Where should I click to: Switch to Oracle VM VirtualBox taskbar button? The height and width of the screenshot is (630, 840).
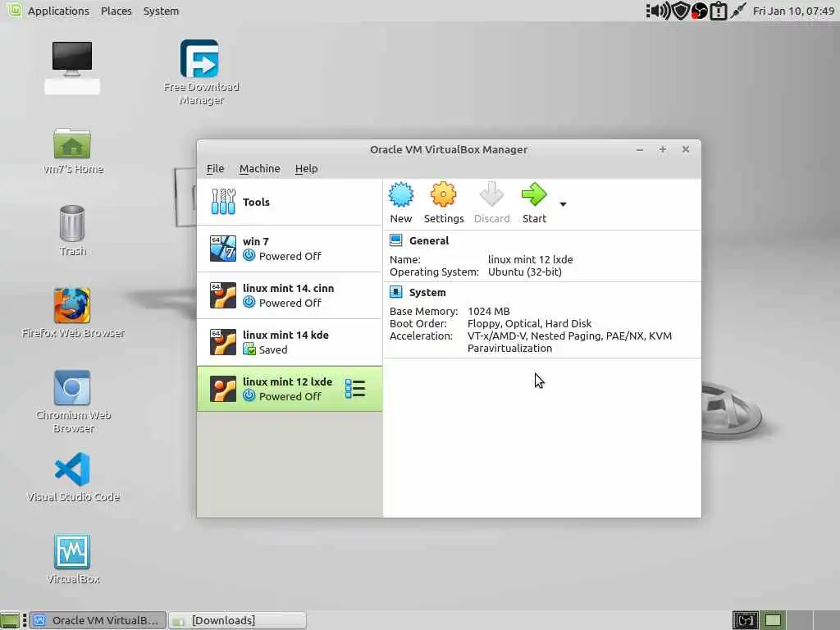[x=98, y=620]
